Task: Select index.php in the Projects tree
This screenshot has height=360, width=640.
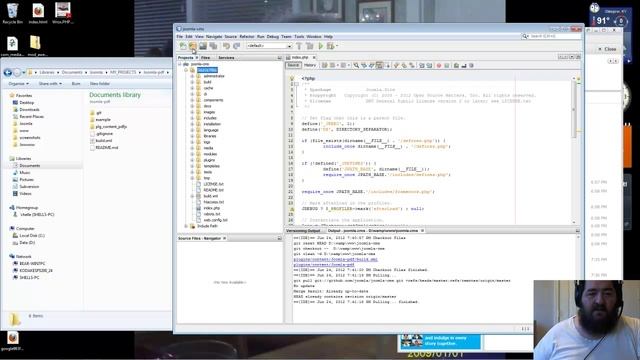Action: [x=211, y=208]
